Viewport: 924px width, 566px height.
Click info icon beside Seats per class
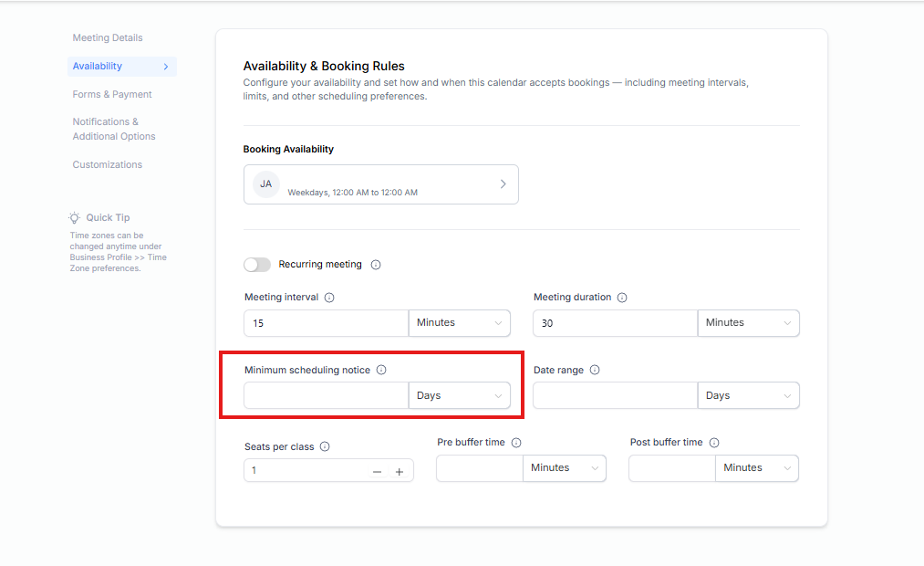pyautogui.click(x=325, y=447)
